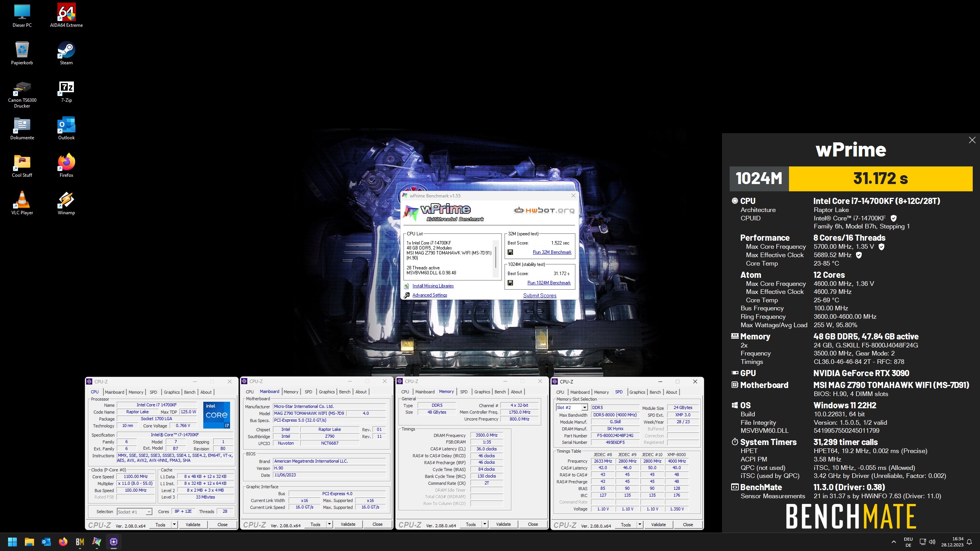This screenshot has height=551, width=980.
Task: Click the Advanced Settings wrench icon
Action: [x=407, y=295]
